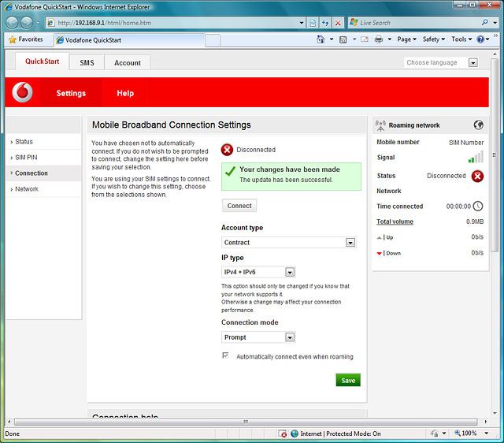The width and height of the screenshot is (504, 443).
Task: Open the IP type dropdown
Action: [290, 272]
